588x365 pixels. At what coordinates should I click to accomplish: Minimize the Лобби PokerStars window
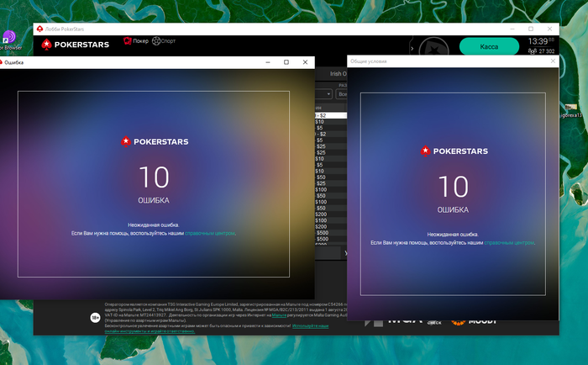pyautogui.click(x=512, y=29)
